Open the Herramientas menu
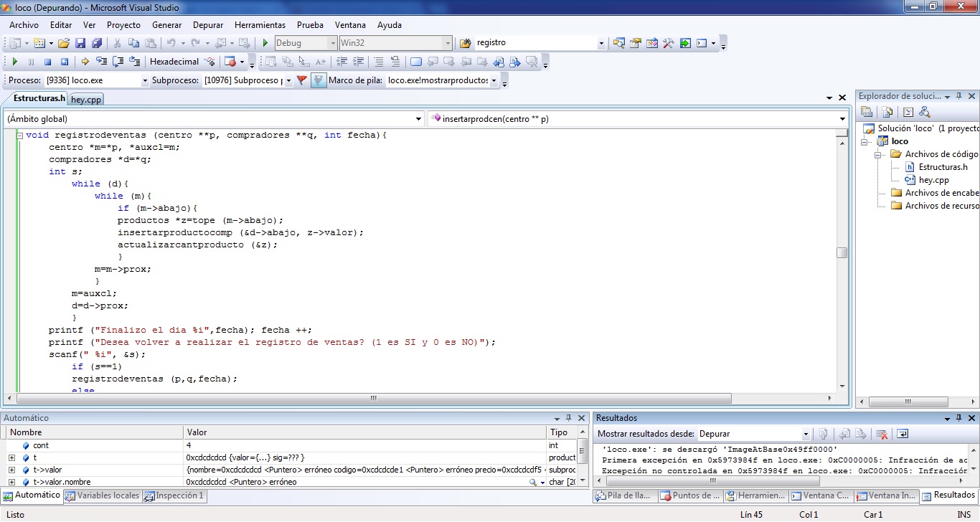The image size is (980, 522). (260, 25)
